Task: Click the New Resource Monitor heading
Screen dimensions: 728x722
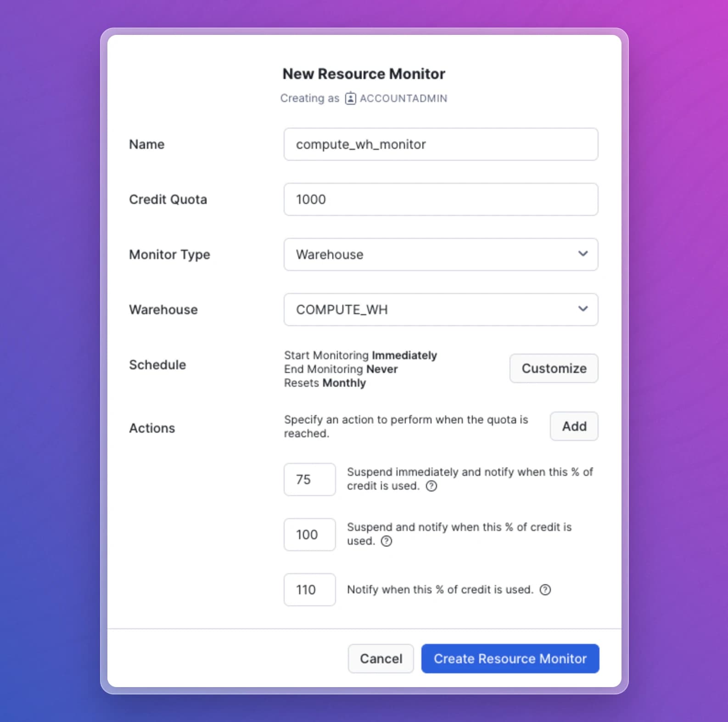Action: [364, 74]
